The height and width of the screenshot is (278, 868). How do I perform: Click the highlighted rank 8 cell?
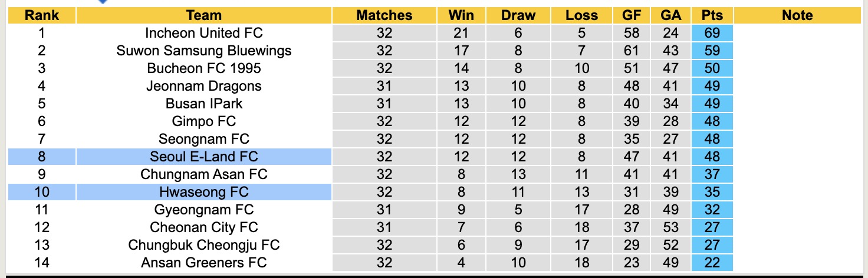[x=41, y=157]
